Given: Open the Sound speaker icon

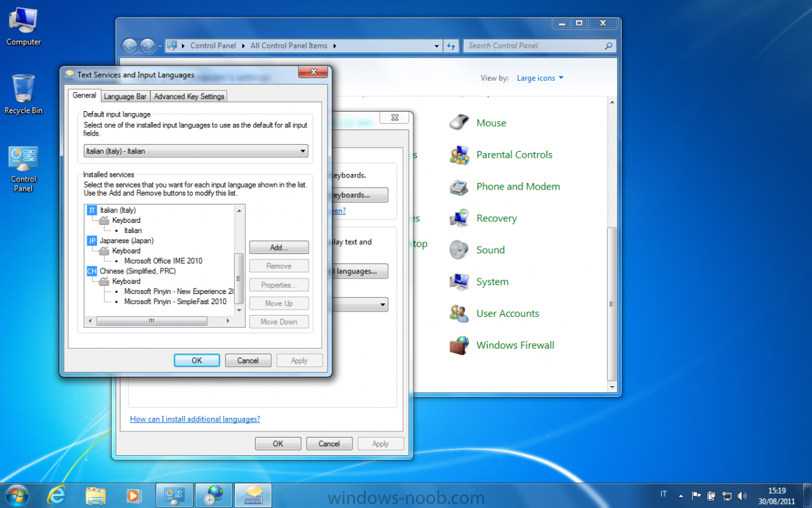Looking at the screenshot, I should click(x=459, y=250).
